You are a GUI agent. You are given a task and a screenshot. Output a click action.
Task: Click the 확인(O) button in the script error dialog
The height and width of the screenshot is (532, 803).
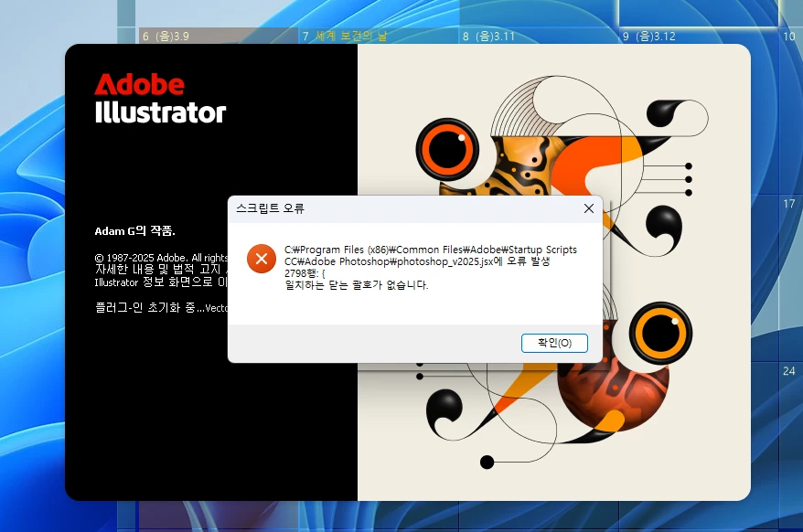pos(554,343)
